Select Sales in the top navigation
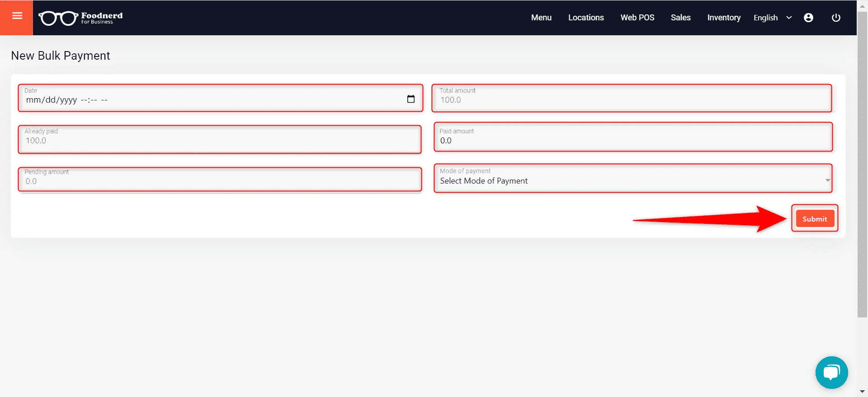 680,18
